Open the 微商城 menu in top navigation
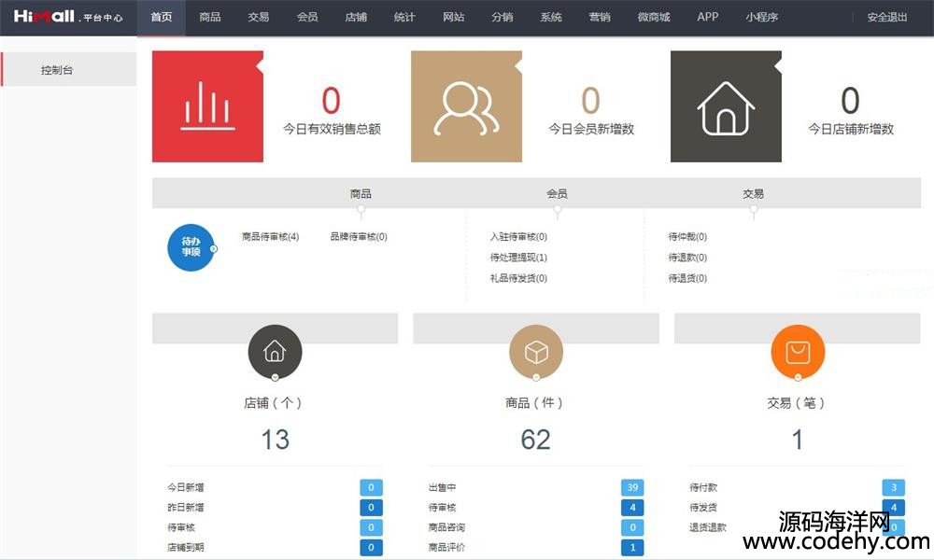Viewport: 934px width, 560px height. coord(654,17)
